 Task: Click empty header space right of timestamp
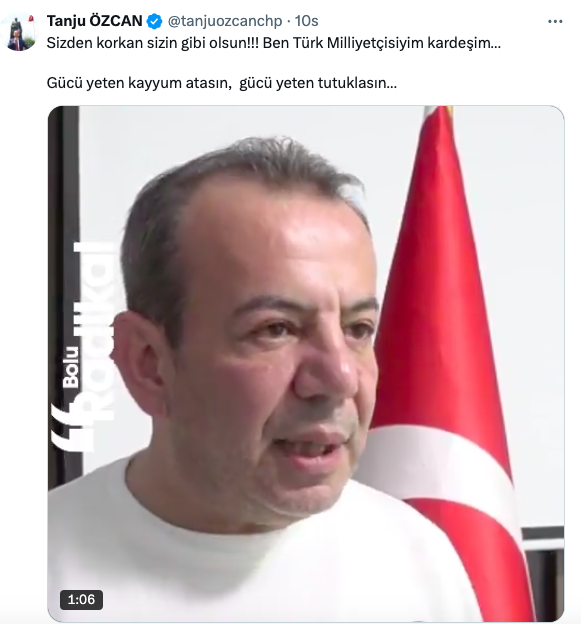(432, 21)
